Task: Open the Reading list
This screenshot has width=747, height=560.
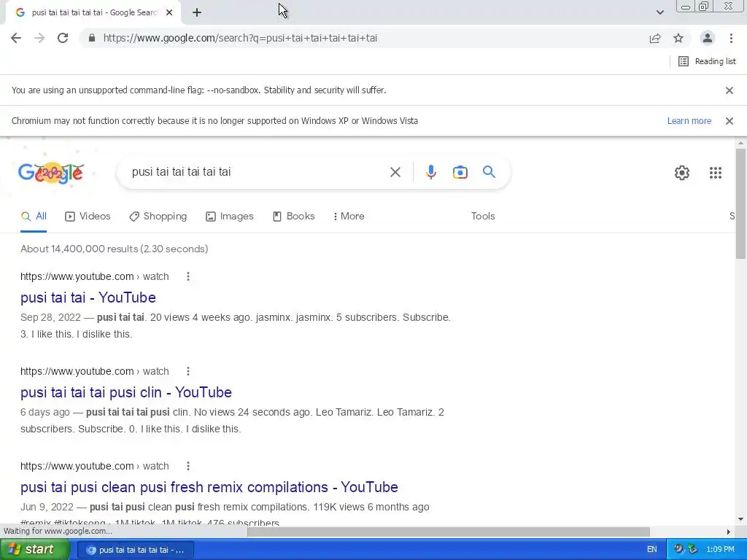Action: pyautogui.click(x=707, y=61)
